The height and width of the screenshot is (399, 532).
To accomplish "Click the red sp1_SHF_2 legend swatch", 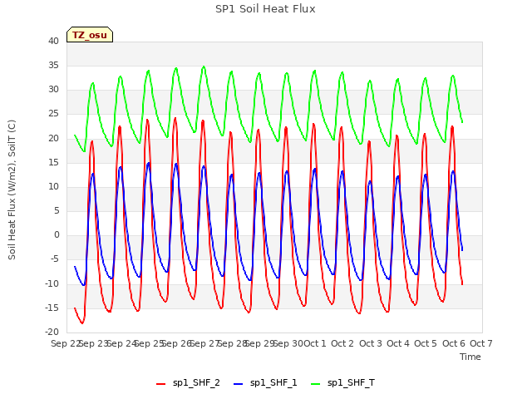I will coord(160,384).
